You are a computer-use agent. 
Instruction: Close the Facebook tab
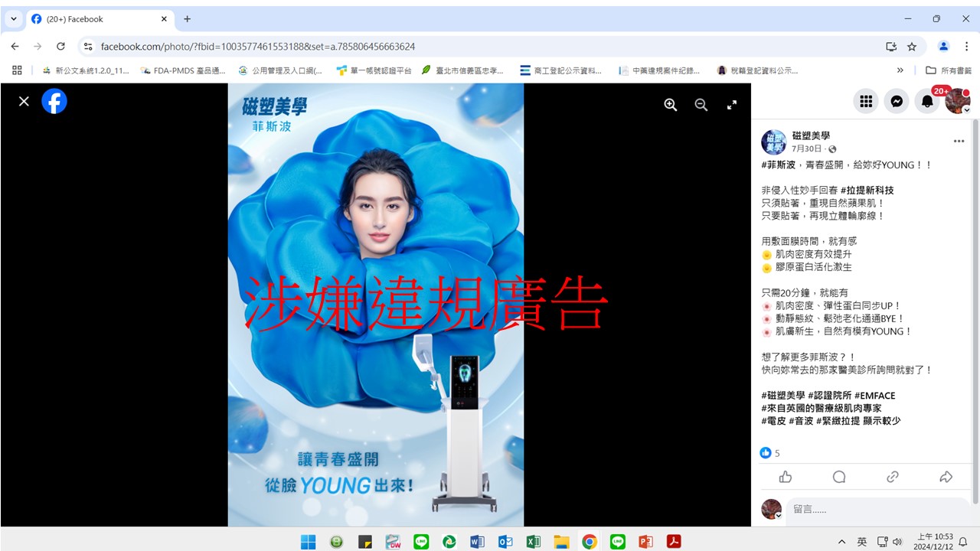[164, 19]
